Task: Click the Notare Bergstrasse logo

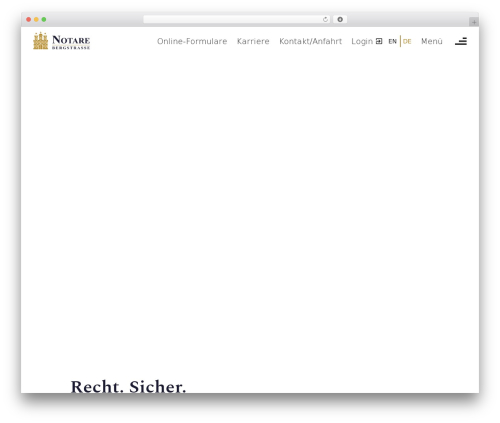Action: point(62,41)
